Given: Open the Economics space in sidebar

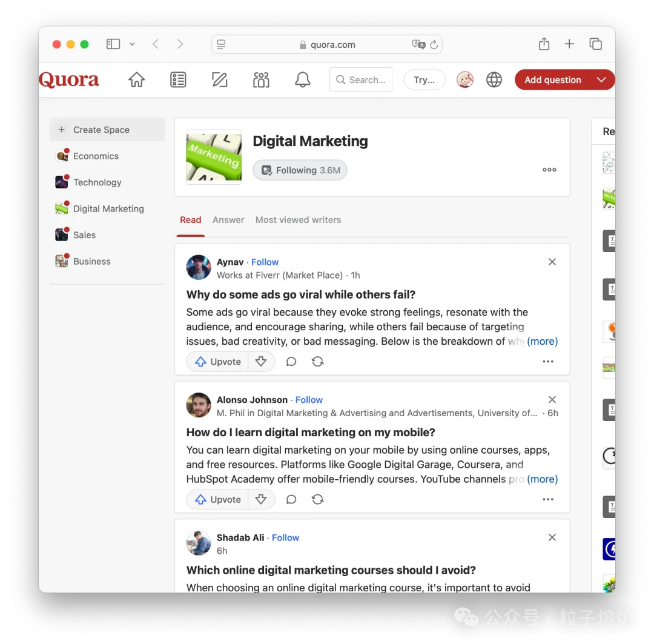Looking at the screenshot, I should (x=107, y=156).
